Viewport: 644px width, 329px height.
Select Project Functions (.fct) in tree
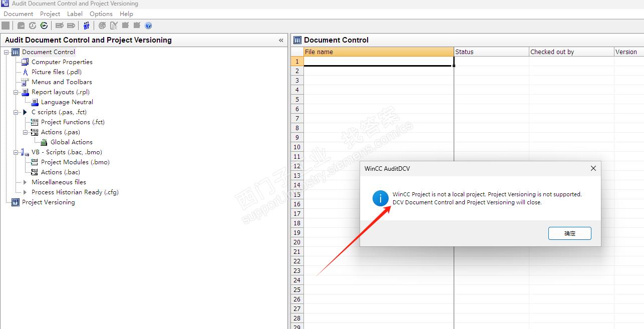73,122
